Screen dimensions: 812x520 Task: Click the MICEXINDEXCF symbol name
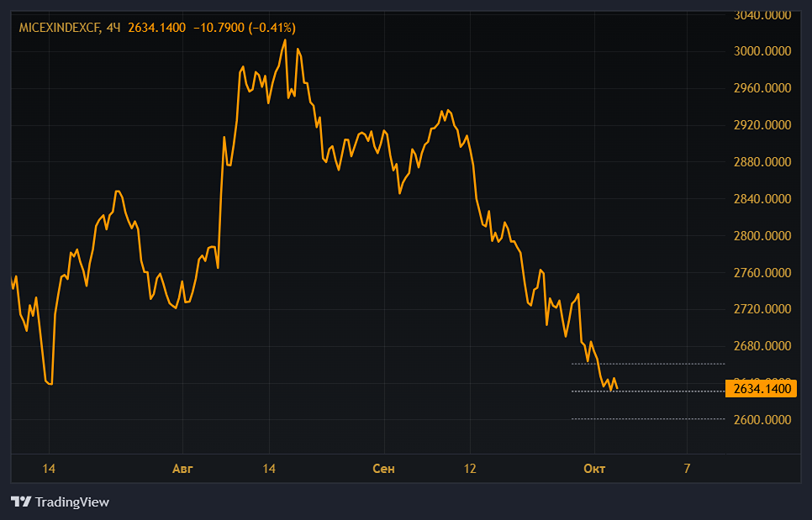click(58, 28)
